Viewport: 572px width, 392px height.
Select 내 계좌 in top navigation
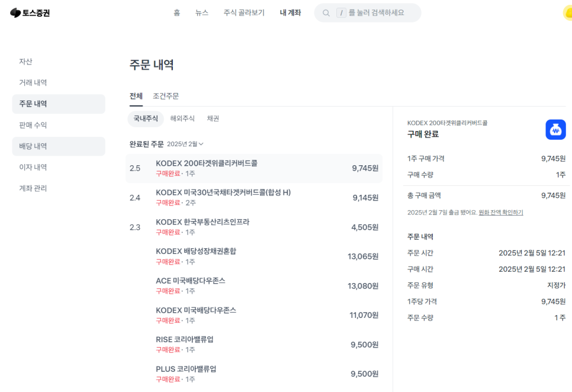pos(290,13)
